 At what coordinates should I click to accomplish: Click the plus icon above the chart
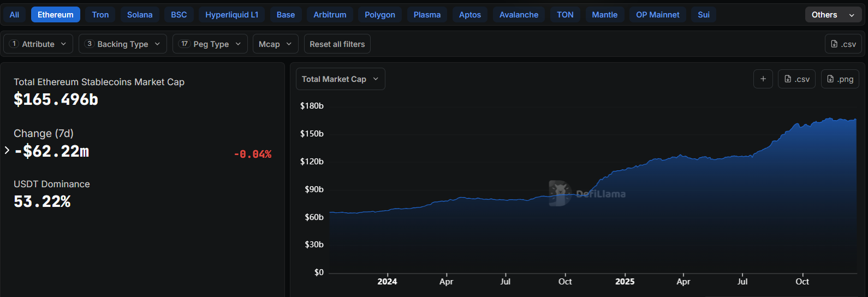pos(763,79)
